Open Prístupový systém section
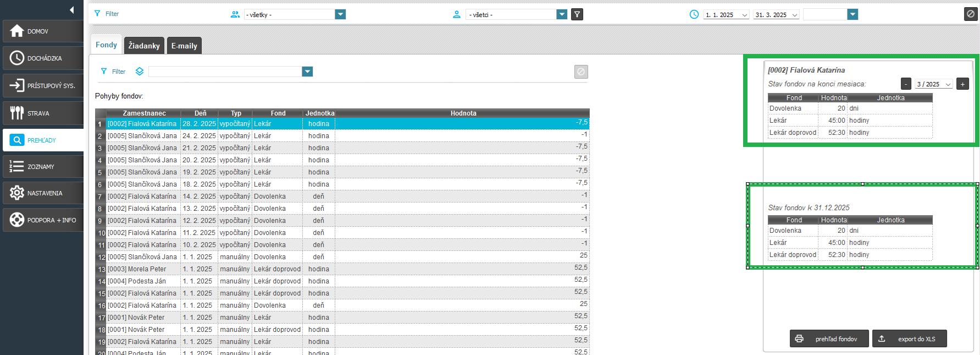The image size is (980, 355). click(x=43, y=86)
